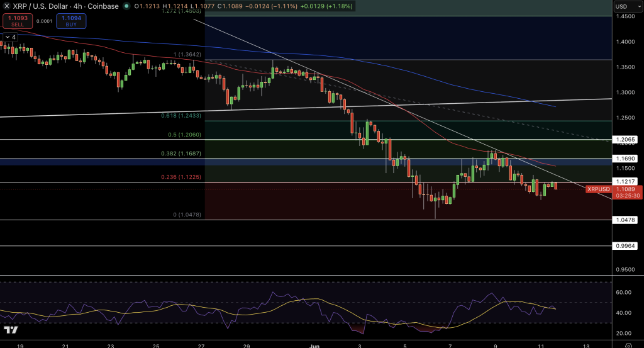This screenshot has height=348, width=644.
Task: Click the 0.9500 price scale value
Action: [626, 270]
